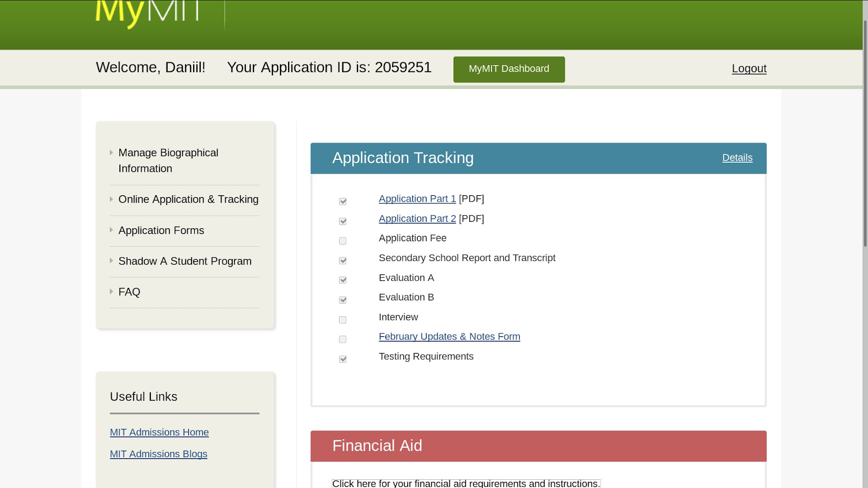
Task: Click the Application ID 2059251 text
Action: tap(329, 67)
